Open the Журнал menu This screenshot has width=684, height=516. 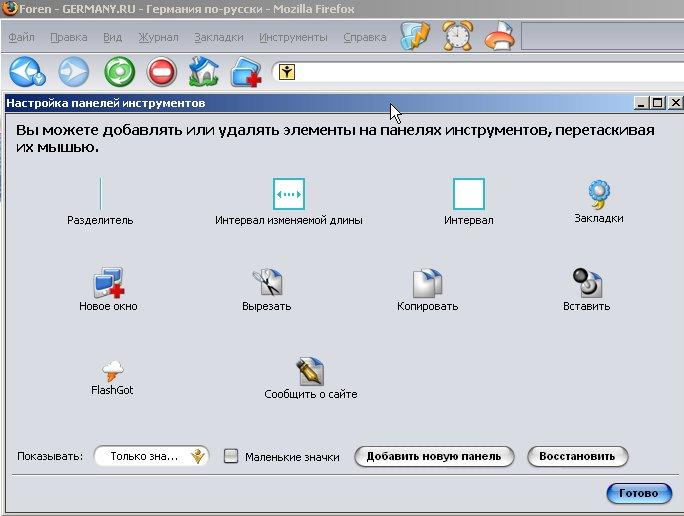point(158,38)
